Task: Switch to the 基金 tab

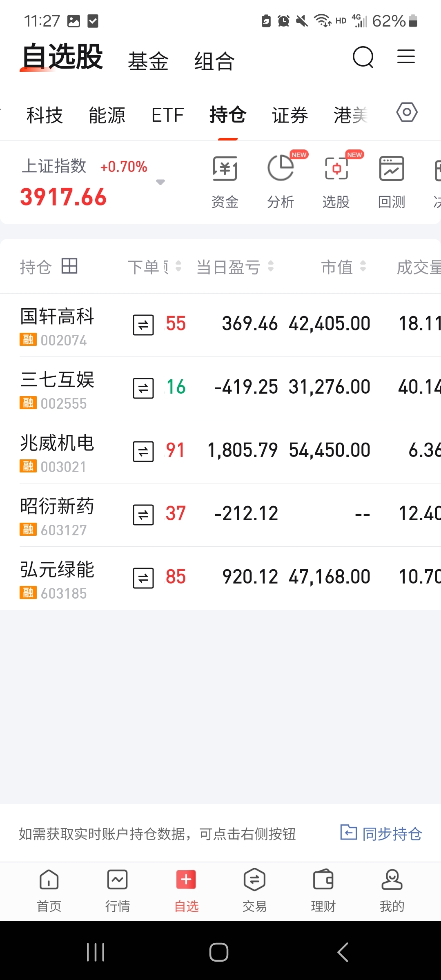Action: pyautogui.click(x=148, y=61)
